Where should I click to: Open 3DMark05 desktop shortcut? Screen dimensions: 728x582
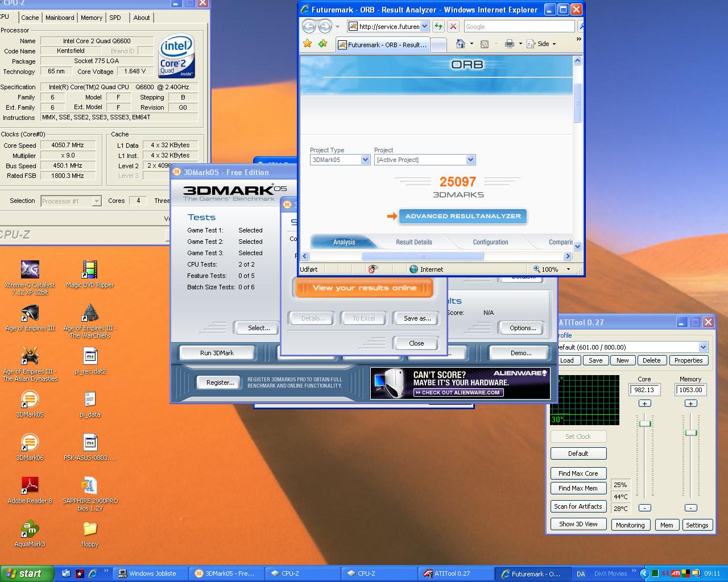coord(30,404)
